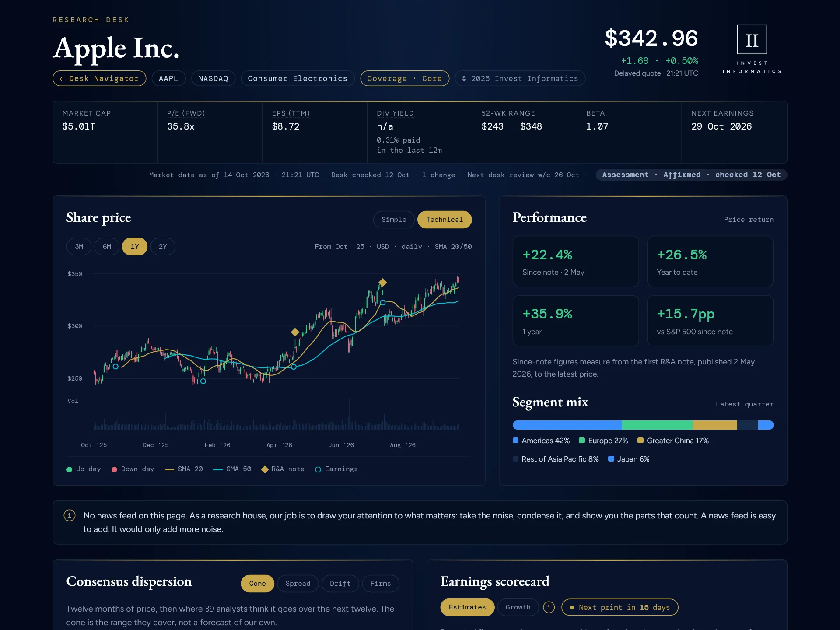The height and width of the screenshot is (630, 840).
Task: Open the Consumer Electronics sector tag
Action: (297, 78)
